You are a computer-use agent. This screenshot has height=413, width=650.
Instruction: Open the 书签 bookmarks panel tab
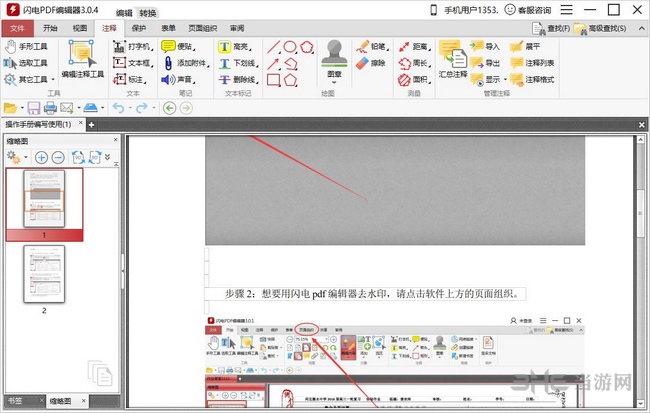16,401
